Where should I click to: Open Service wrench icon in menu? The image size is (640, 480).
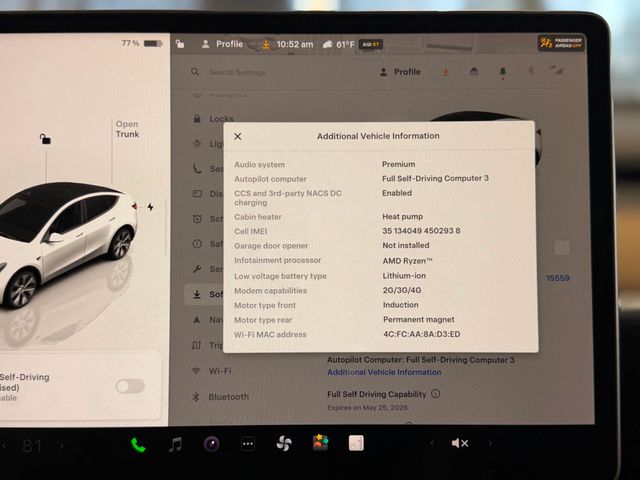(x=197, y=269)
